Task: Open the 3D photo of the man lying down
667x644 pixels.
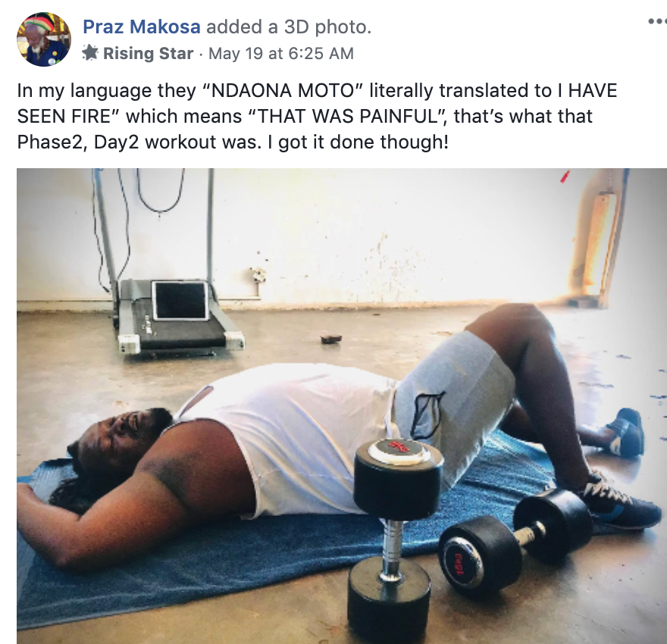Action: [342, 406]
